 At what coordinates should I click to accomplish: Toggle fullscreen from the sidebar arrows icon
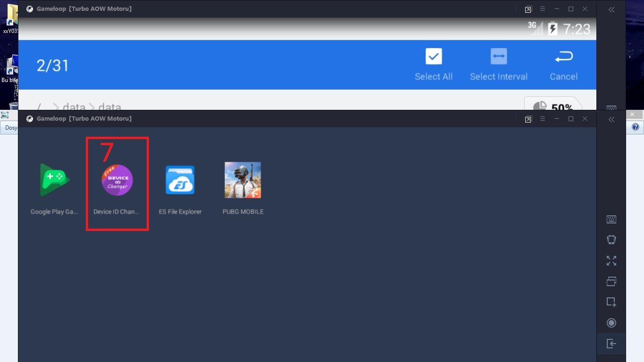tap(611, 261)
